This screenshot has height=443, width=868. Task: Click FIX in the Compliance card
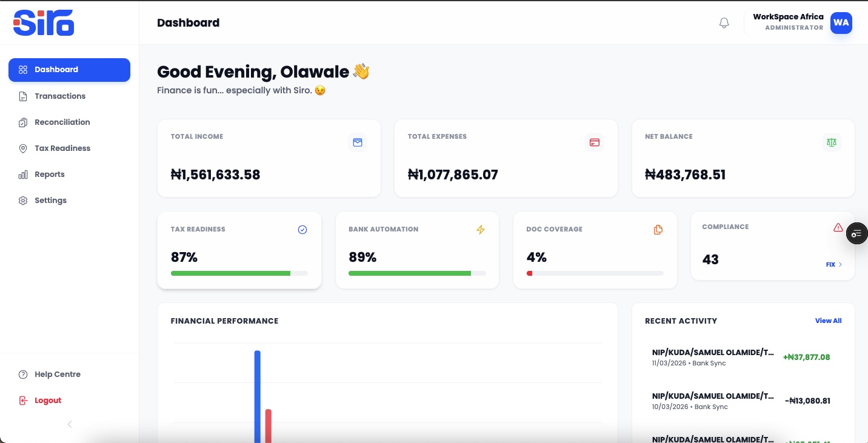(x=830, y=265)
